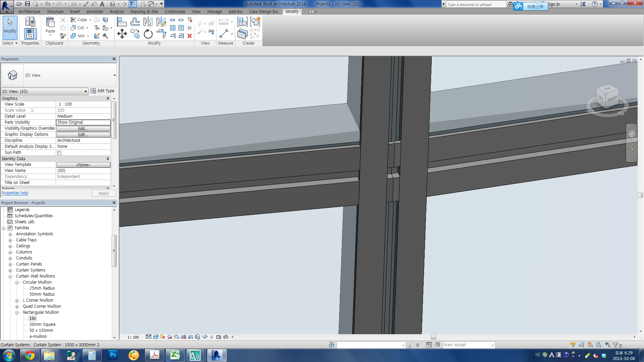Screen dimensions: 644x362
Task: Toggle Sun Path off in view control bar
Action: (x=162, y=337)
